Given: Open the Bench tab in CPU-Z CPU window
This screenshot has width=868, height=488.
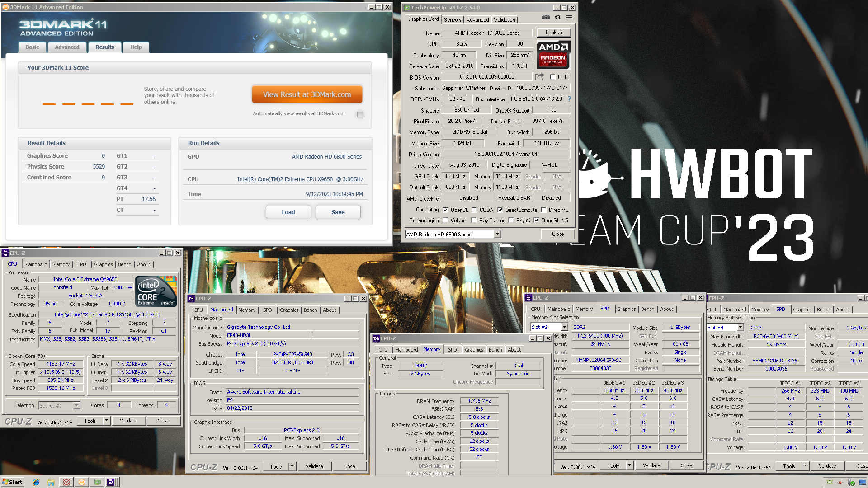Looking at the screenshot, I should [x=125, y=264].
